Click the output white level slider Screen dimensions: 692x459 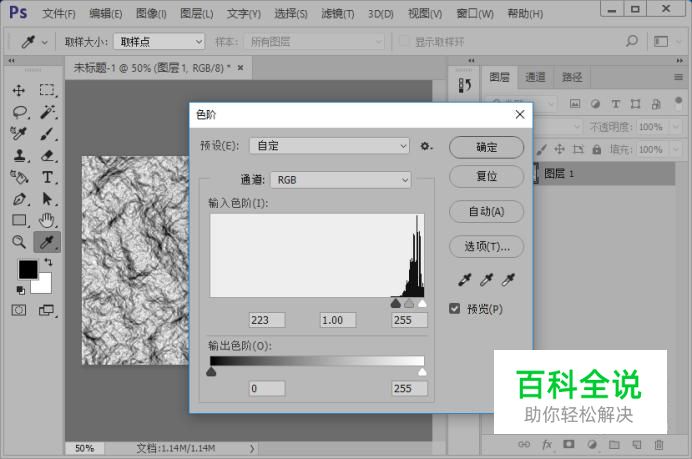tap(422, 372)
